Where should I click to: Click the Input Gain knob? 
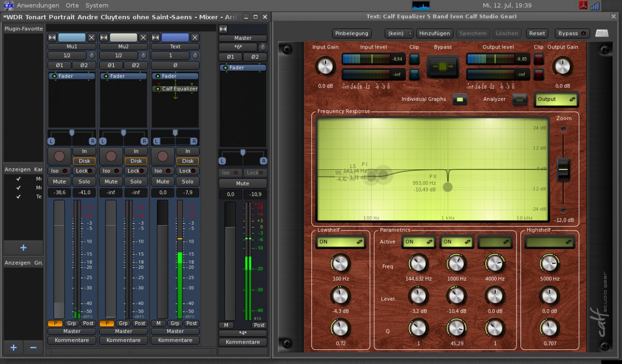(x=325, y=66)
